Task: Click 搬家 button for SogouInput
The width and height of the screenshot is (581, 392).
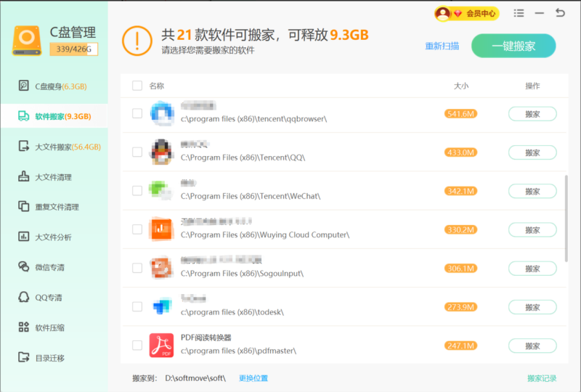Action: [x=532, y=269]
